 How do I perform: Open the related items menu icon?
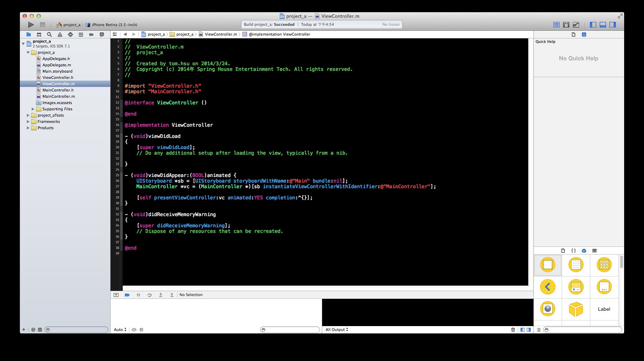(x=115, y=34)
